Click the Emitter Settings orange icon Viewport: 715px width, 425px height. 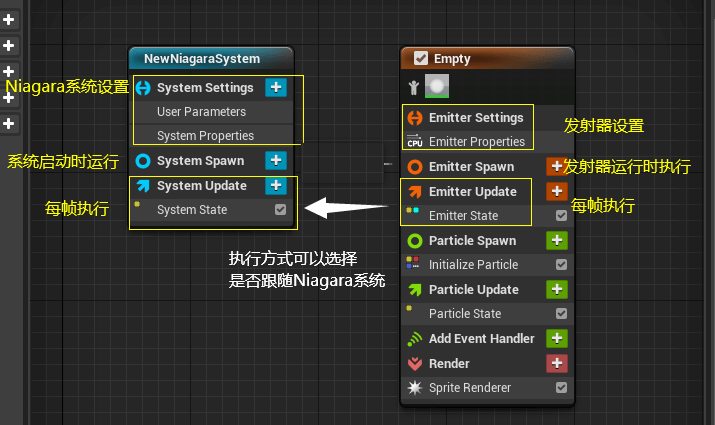[415, 118]
